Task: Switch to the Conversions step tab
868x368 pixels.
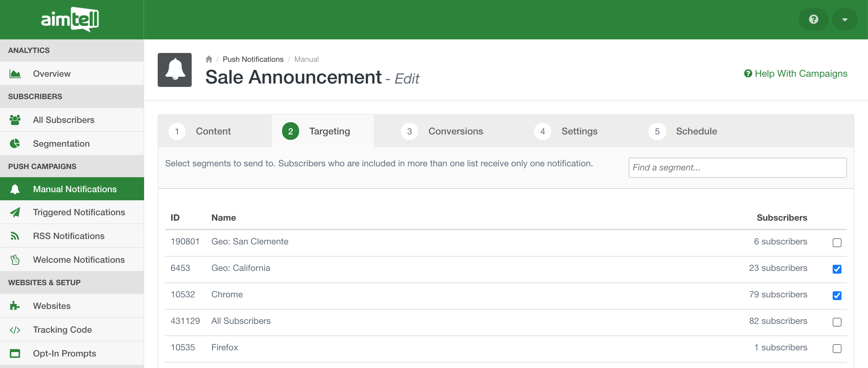Action: pyautogui.click(x=455, y=131)
